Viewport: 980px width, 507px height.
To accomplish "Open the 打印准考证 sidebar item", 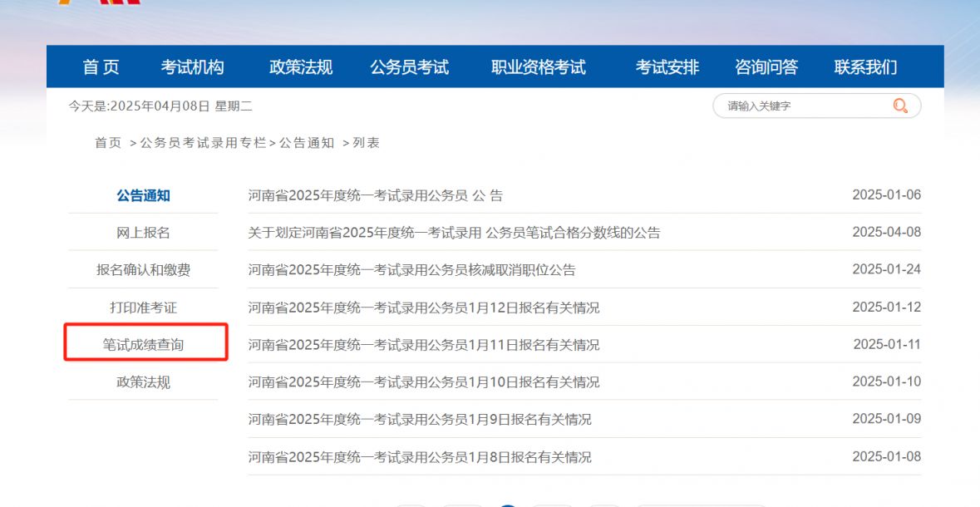I will (143, 308).
